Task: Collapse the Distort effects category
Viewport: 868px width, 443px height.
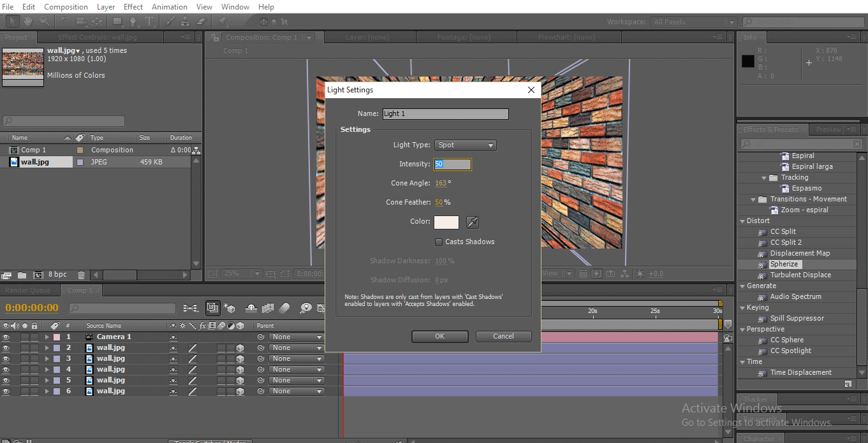Action: [x=742, y=221]
